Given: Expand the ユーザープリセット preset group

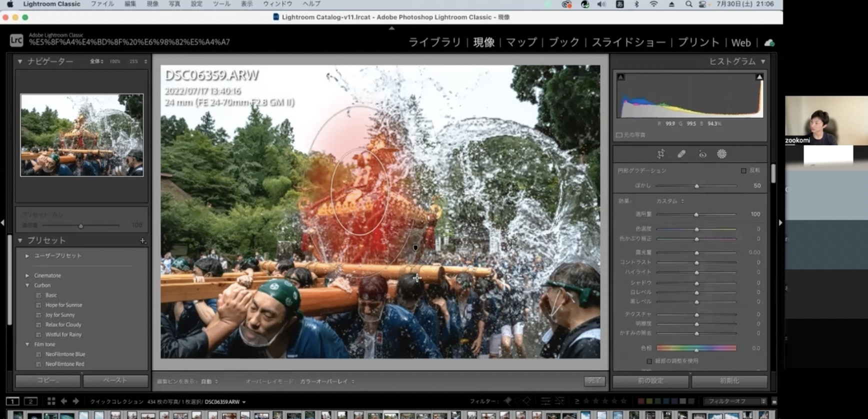Looking at the screenshot, I should coord(27,255).
